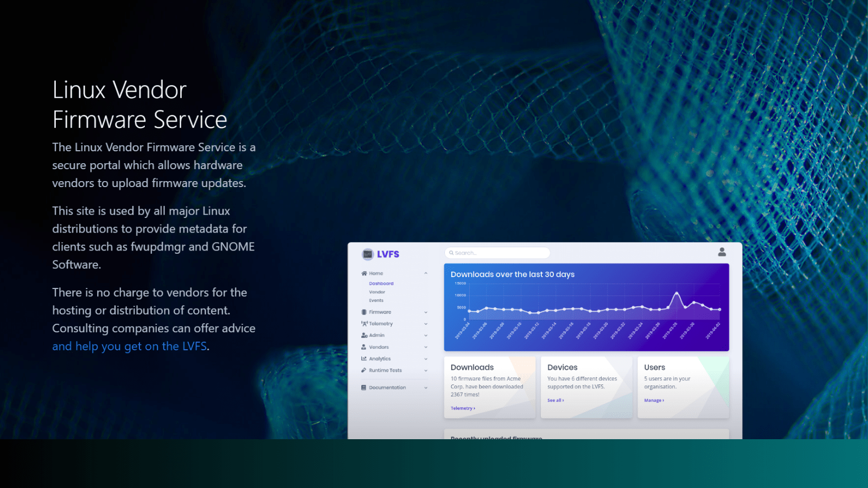The width and height of the screenshot is (868, 488).
Task: Click the magnifier icon in the search bar
Action: [x=452, y=252]
